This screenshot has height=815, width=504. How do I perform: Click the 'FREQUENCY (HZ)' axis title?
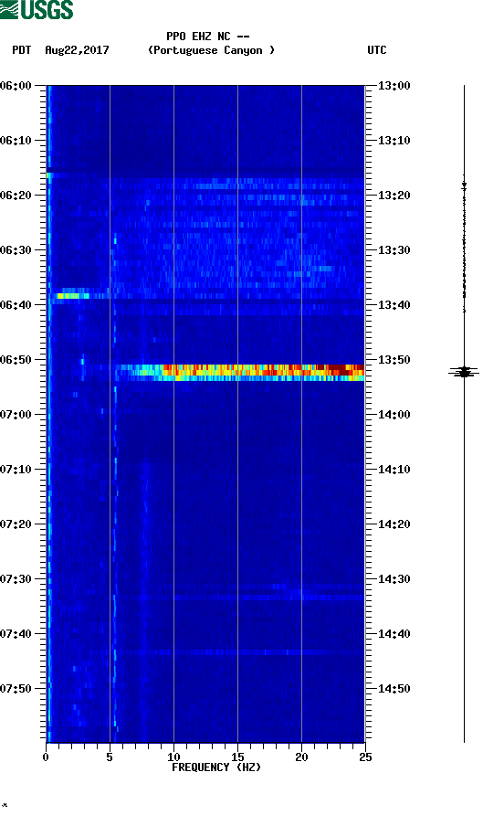tap(216, 767)
